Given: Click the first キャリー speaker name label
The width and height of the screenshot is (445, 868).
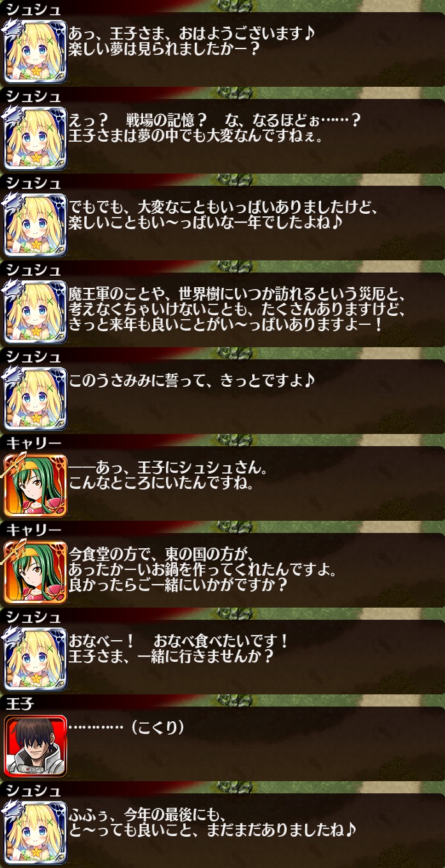Looking at the screenshot, I should click(x=33, y=442).
